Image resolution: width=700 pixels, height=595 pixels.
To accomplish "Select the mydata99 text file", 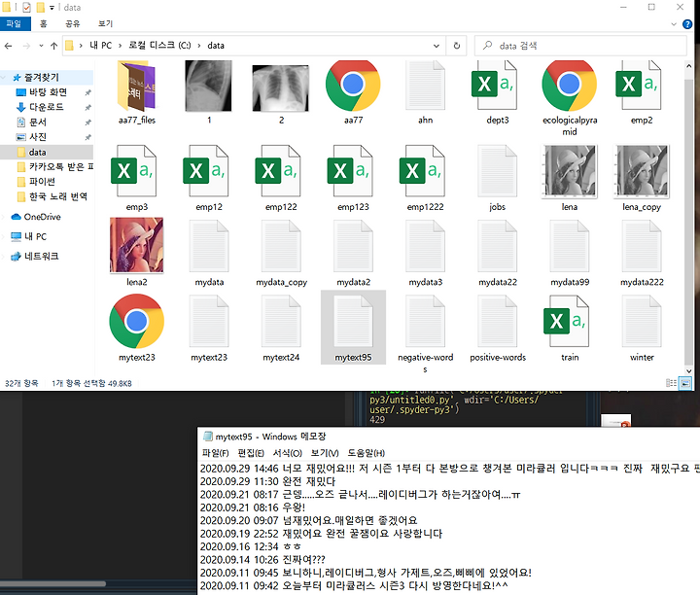I will (x=570, y=253).
